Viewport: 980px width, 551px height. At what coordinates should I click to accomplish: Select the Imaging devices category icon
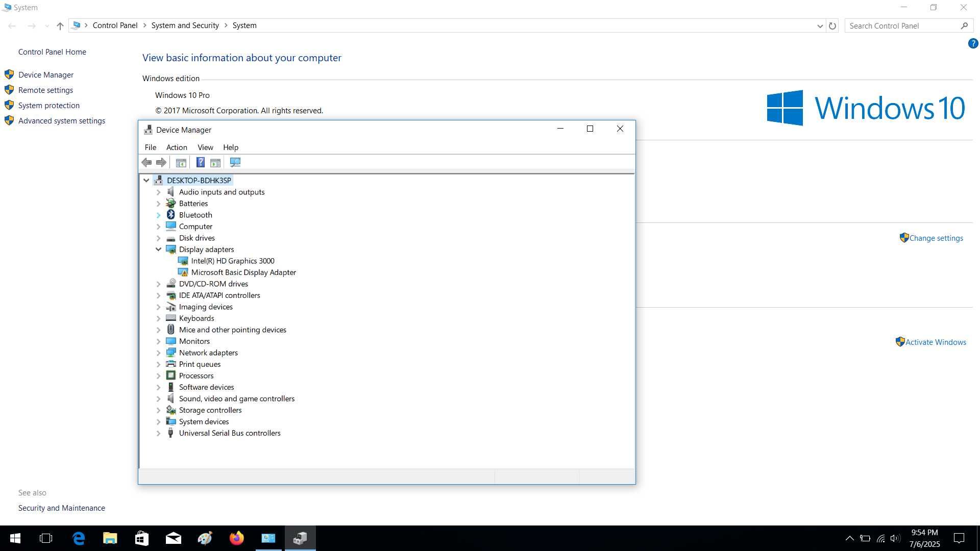(171, 307)
